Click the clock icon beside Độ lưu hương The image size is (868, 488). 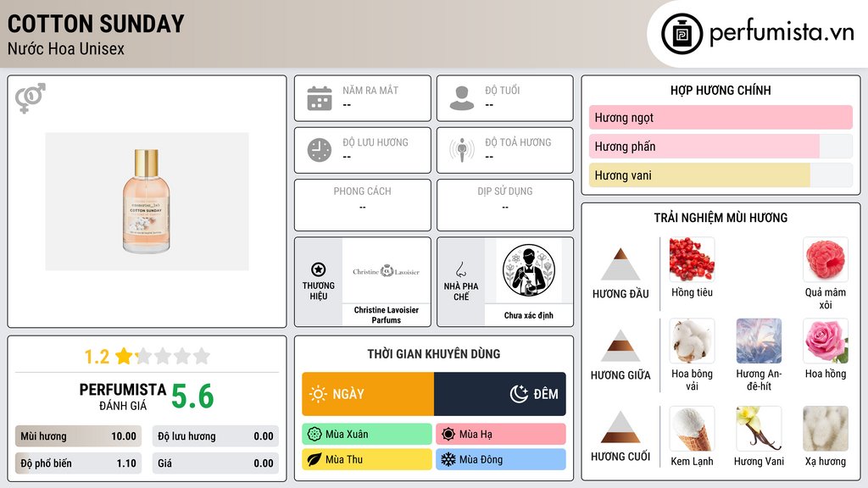click(x=320, y=150)
